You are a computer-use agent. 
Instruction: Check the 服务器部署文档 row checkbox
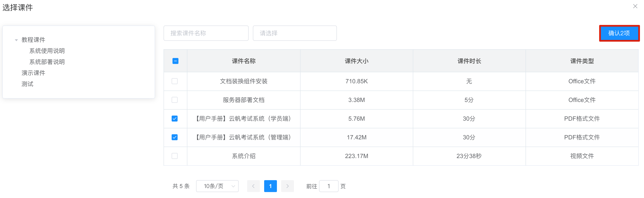click(x=174, y=100)
